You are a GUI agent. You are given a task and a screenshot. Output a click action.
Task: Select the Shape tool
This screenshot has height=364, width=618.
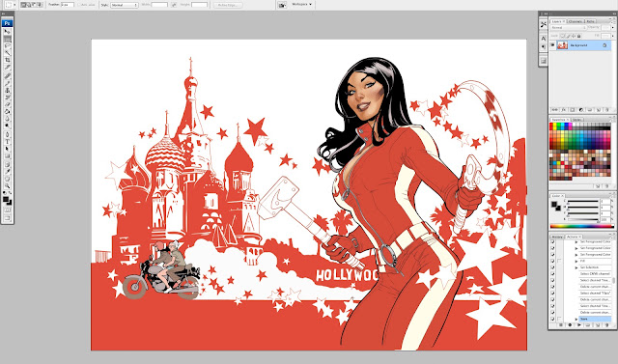[x=8, y=156]
